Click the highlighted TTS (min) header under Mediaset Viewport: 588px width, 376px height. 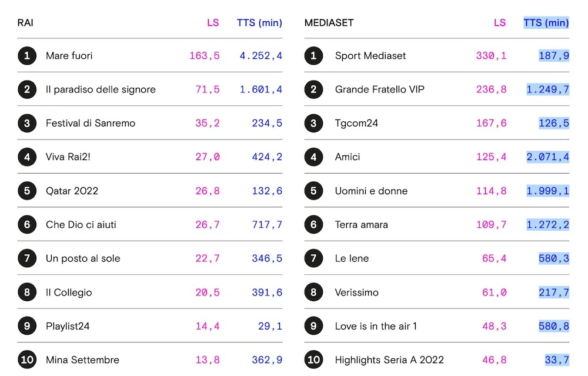546,23
